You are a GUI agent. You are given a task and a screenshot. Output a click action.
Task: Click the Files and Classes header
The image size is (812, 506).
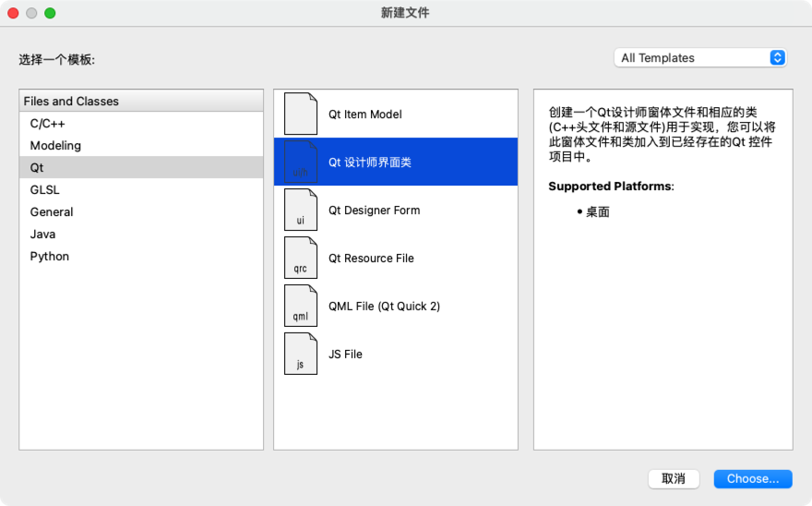[x=141, y=101]
